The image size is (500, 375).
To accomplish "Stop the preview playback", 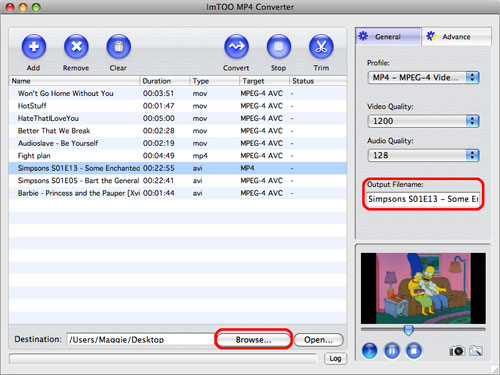I will (414, 351).
